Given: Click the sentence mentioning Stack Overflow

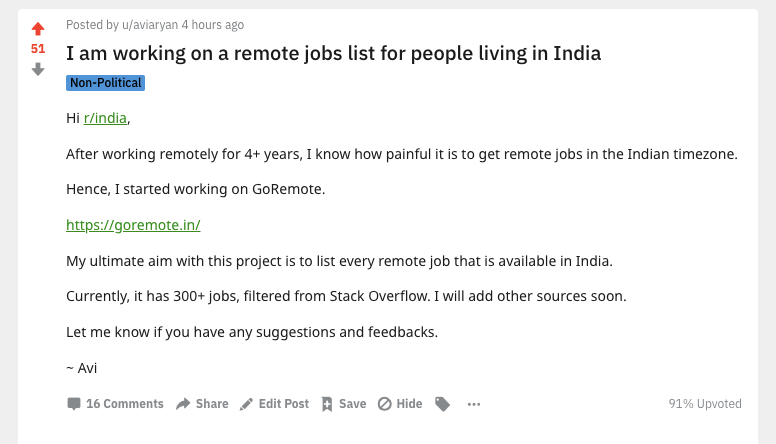Looking at the screenshot, I should [x=345, y=296].
